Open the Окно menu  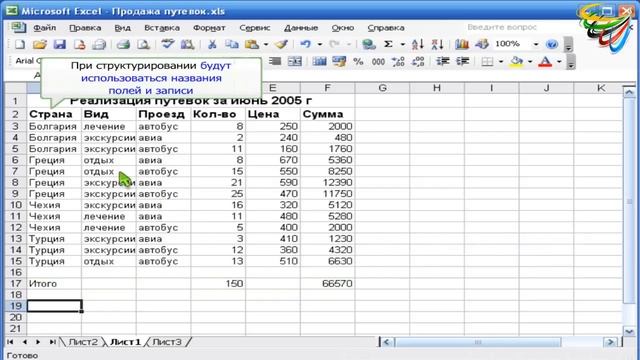[342, 28]
